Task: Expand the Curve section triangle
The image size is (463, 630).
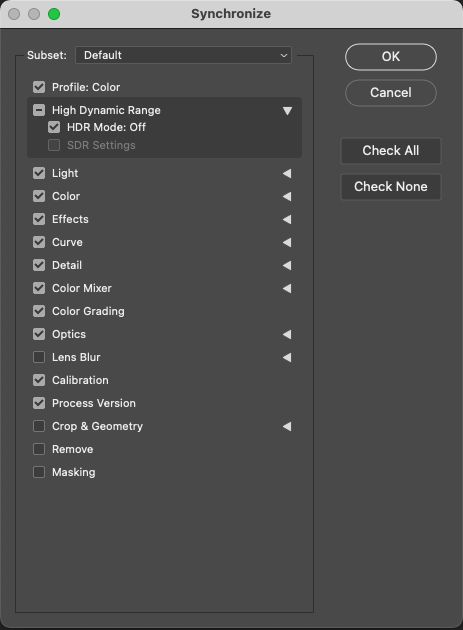Action: tap(287, 243)
